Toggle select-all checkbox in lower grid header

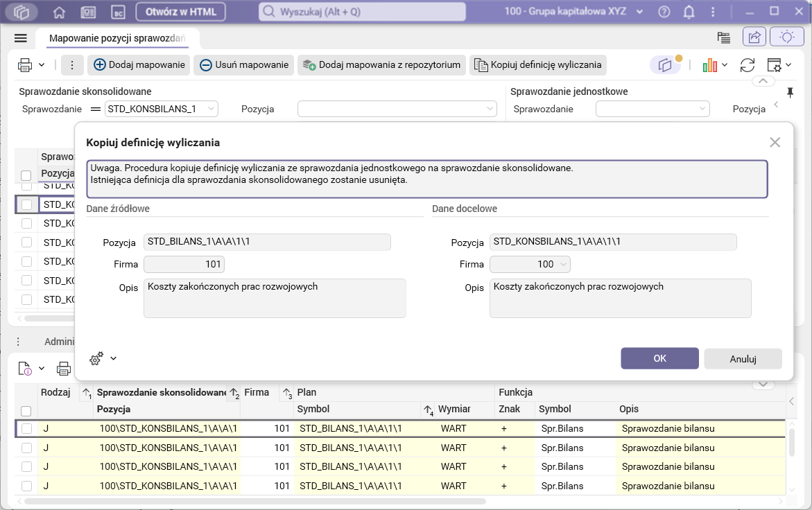coord(26,410)
